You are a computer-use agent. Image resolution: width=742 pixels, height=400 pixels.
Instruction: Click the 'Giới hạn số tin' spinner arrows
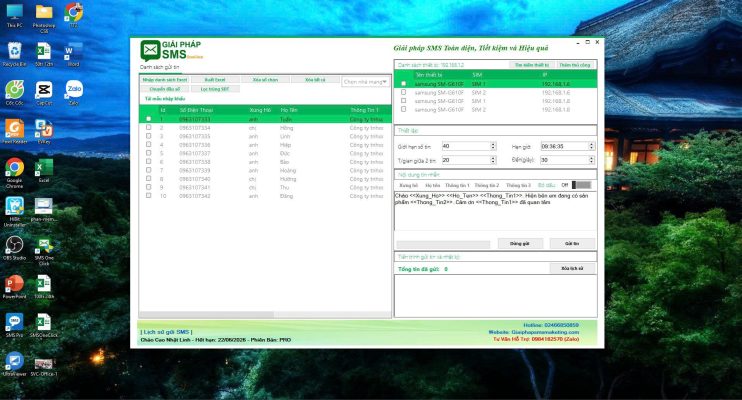pos(493,146)
